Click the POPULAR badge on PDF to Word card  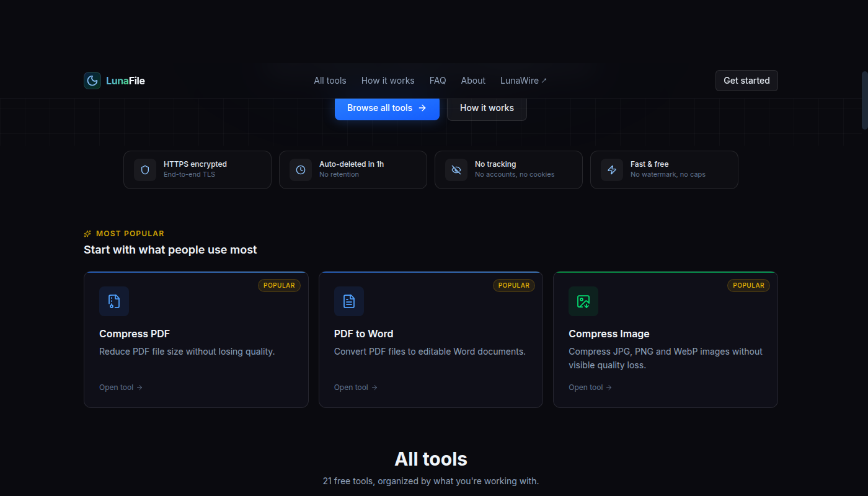pyautogui.click(x=514, y=285)
